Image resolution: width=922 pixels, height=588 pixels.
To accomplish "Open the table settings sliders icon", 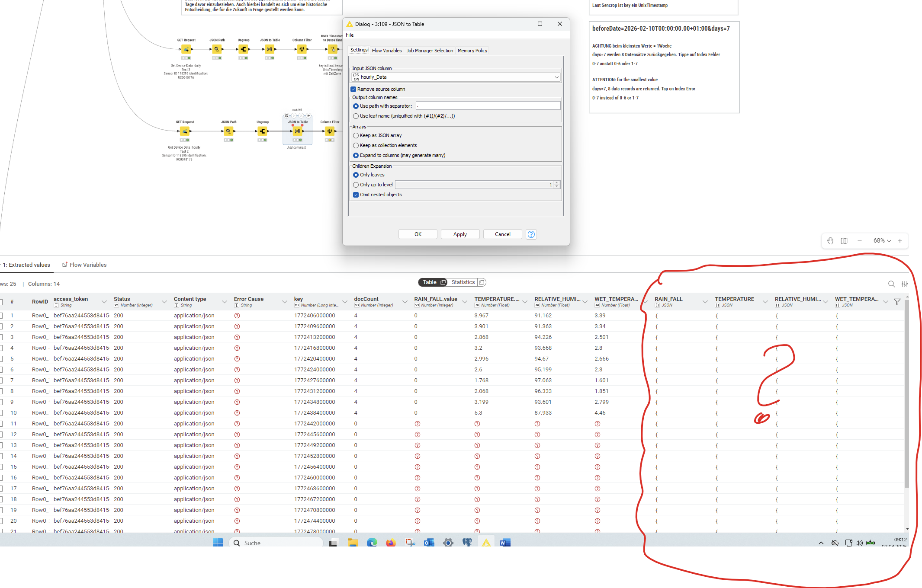I will click(904, 284).
